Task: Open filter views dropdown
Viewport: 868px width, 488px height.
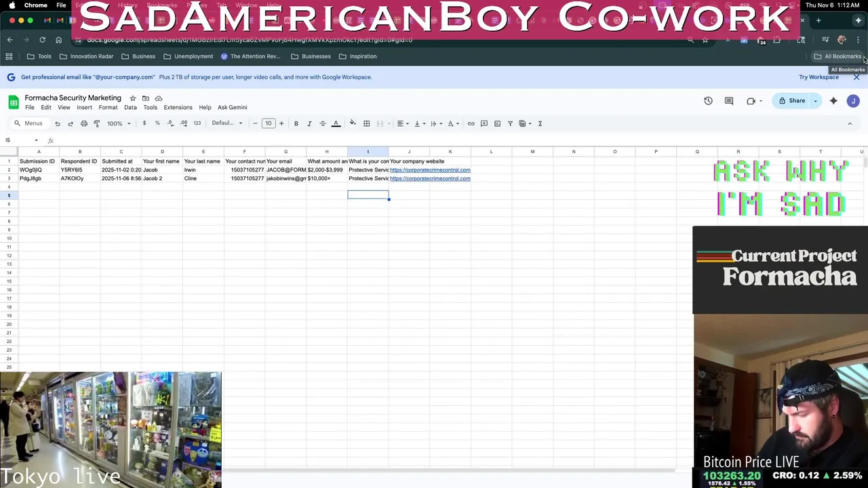Action: tap(525, 123)
